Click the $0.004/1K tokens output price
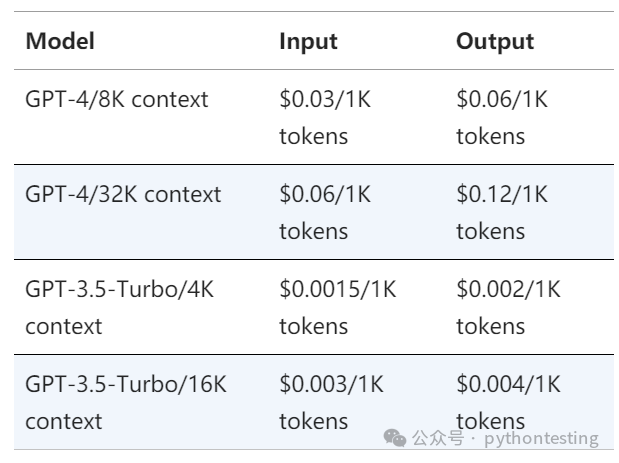The image size is (619, 463). pyautogui.click(x=508, y=403)
